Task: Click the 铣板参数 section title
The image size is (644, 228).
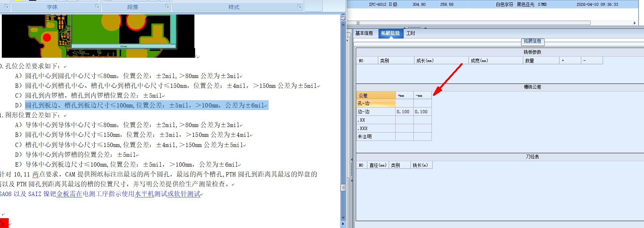Action: tap(532, 52)
